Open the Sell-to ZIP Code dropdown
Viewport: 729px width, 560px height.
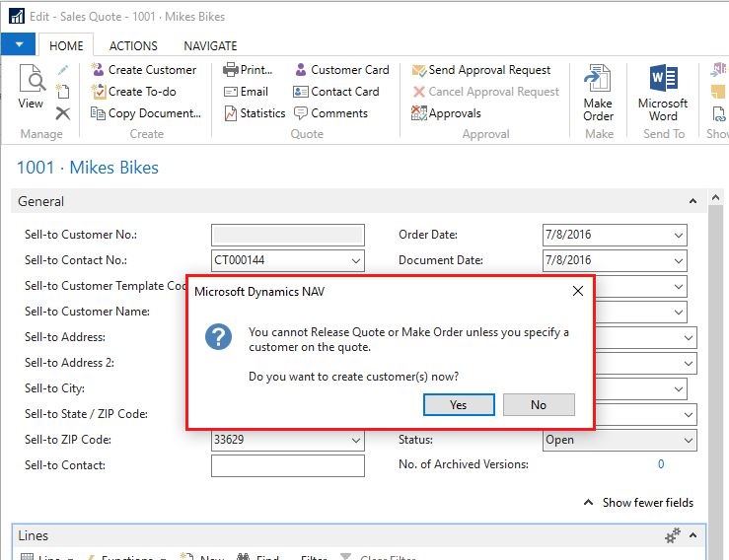356,440
